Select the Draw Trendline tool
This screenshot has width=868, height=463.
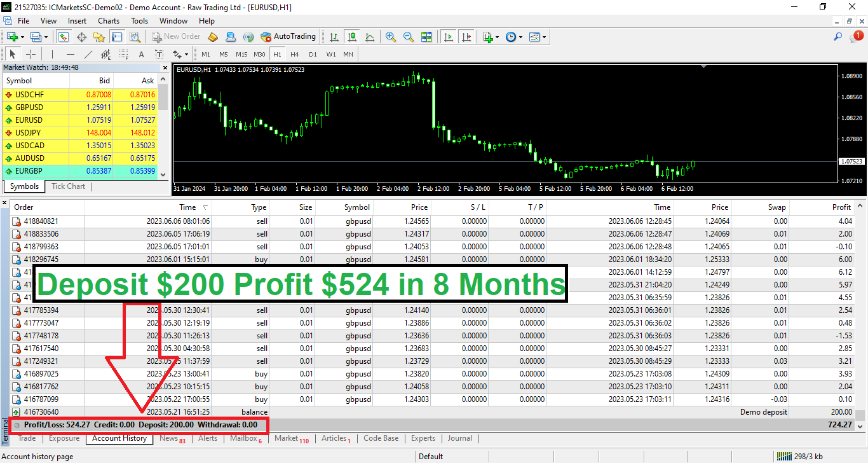point(88,54)
